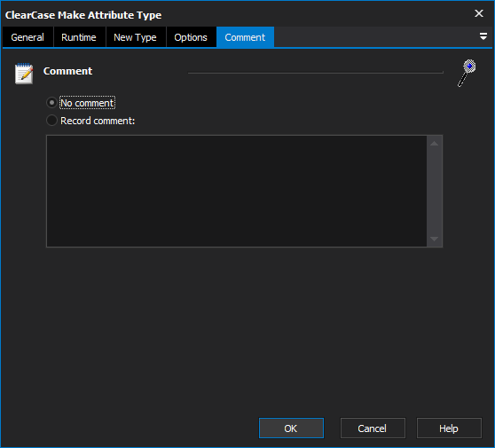The width and height of the screenshot is (495, 448).
Task: Click the Cancel button
Action: [373, 428]
